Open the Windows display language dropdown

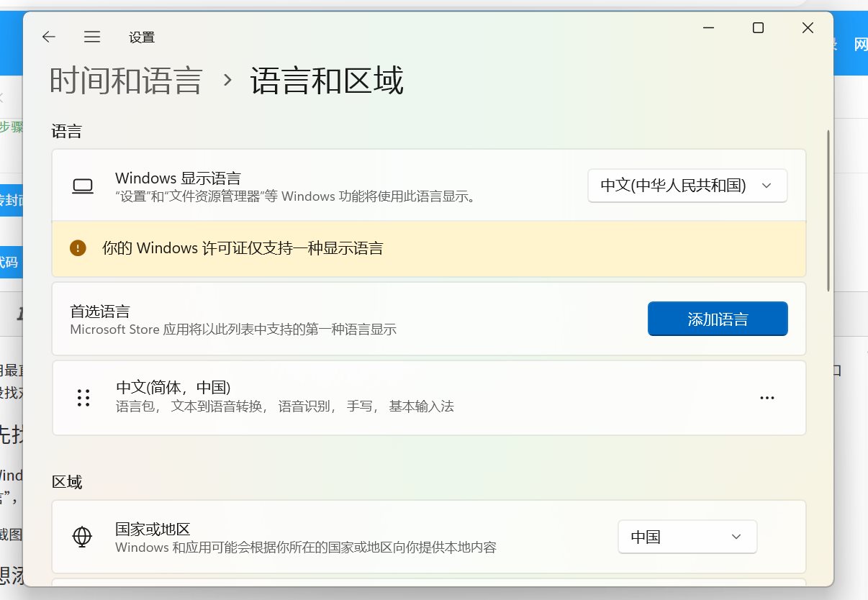[x=687, y=186]
